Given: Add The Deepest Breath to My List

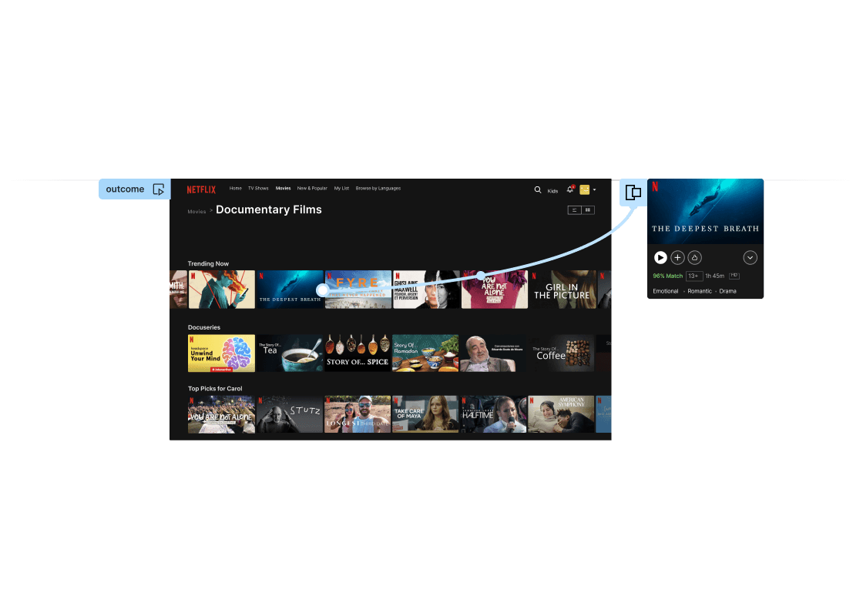Looking at the screenshot, I should 677,258.
